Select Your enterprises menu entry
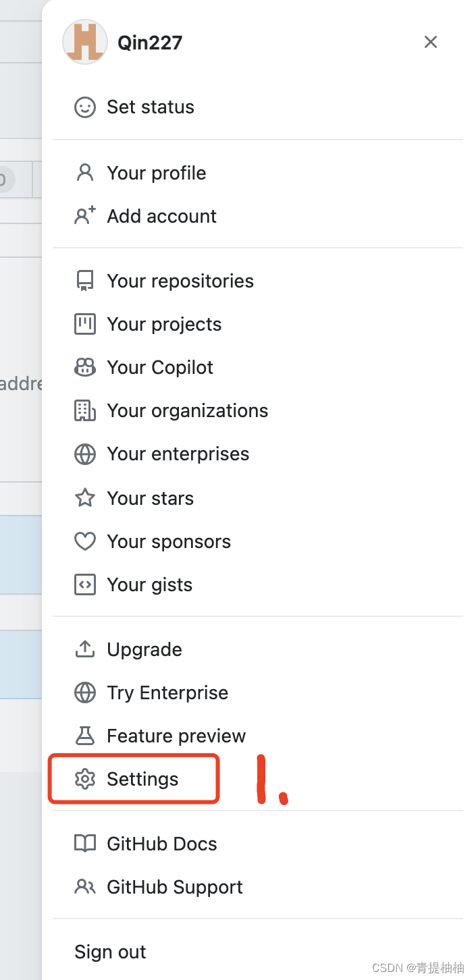The image size is (474, 980). click(178, 454)
